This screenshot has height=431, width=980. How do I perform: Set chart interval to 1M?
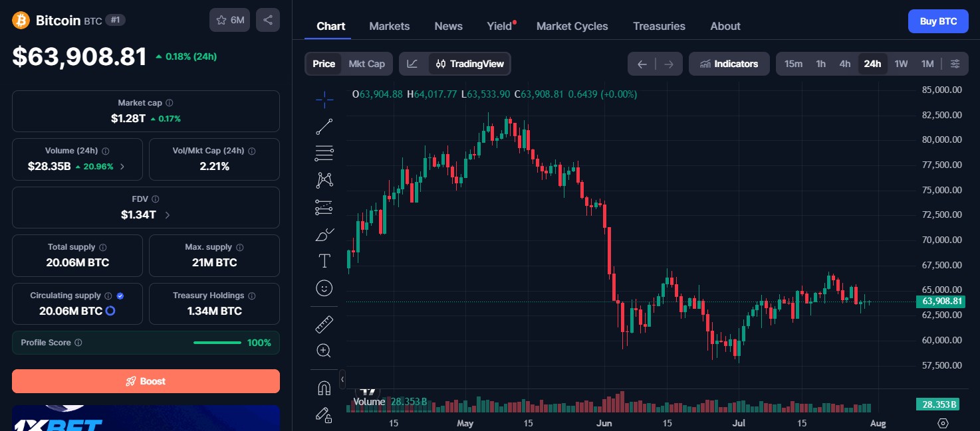click(x=927, y=64)
